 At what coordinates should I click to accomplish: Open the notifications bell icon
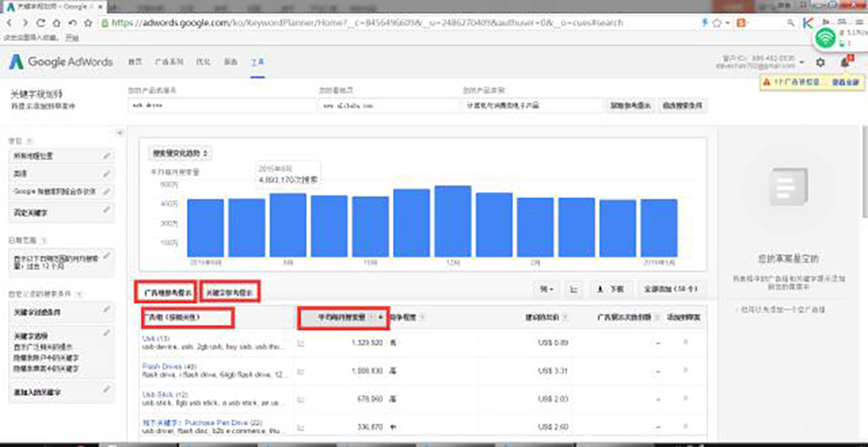point(844,63)
